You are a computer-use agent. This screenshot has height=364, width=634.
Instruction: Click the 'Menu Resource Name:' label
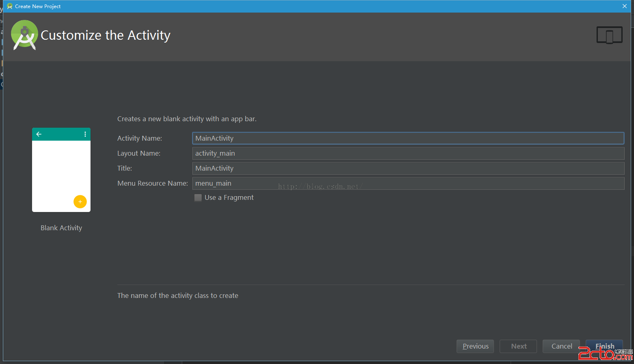click(153, 183)
